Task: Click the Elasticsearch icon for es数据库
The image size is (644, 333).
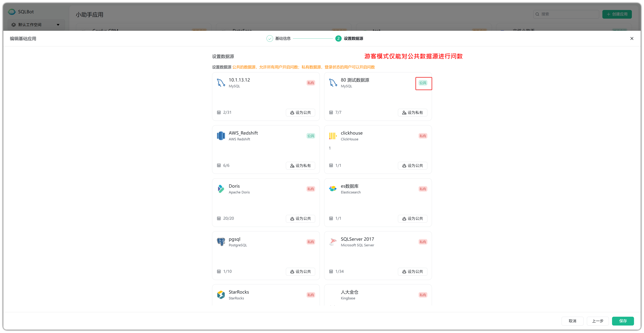Action: pyautogui.click(x=333, y=189)
